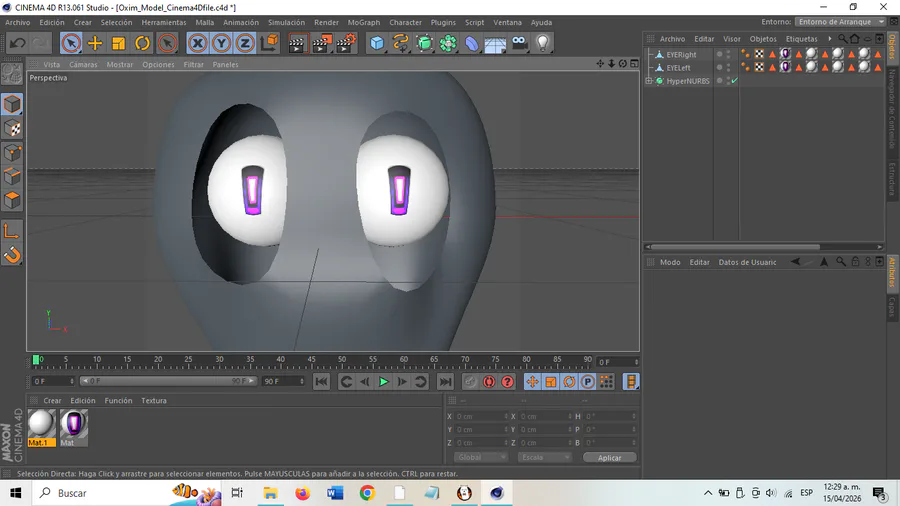The width and height of the screenshot is (900, 506).
Task: Toggle the X axis lock
Action: (197, 43)
